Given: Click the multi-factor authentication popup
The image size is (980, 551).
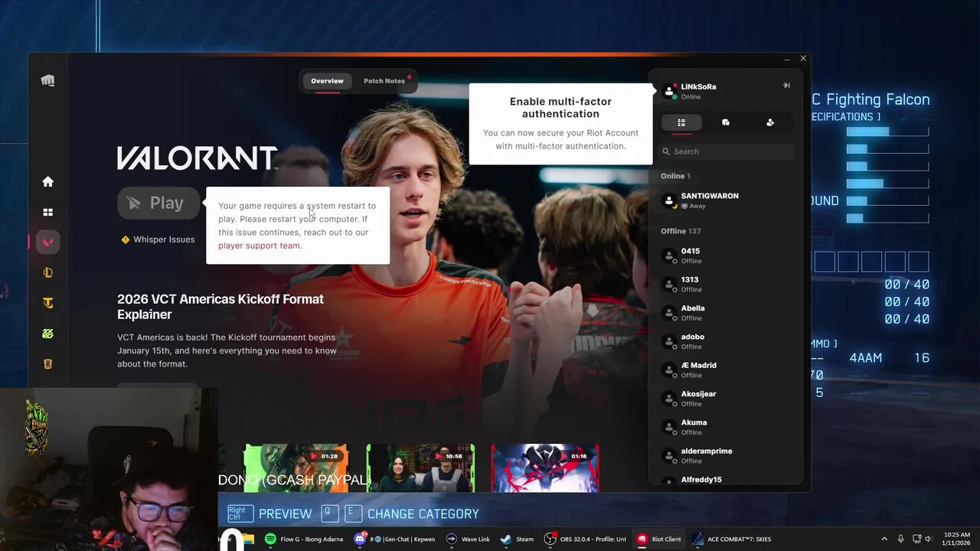Looking at the screenshot, I should (x=560, y=123).
